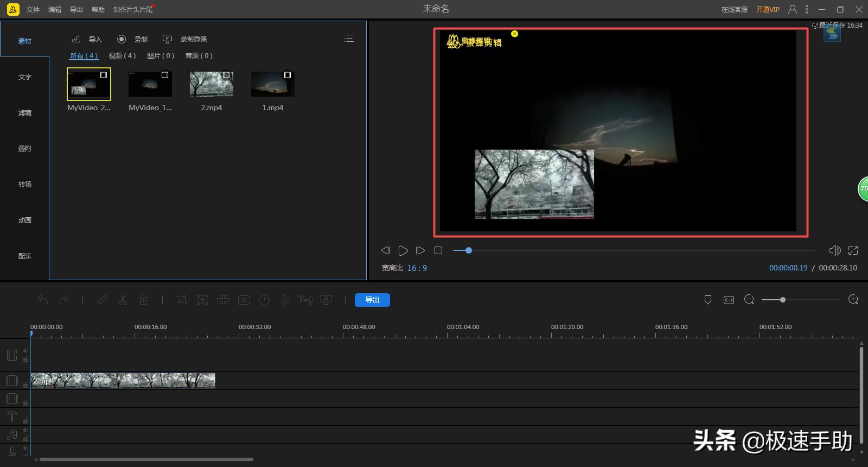Click the mosaic icon in timeline toolbar
Screen dimensions: 868x467
tap(223, 300)
